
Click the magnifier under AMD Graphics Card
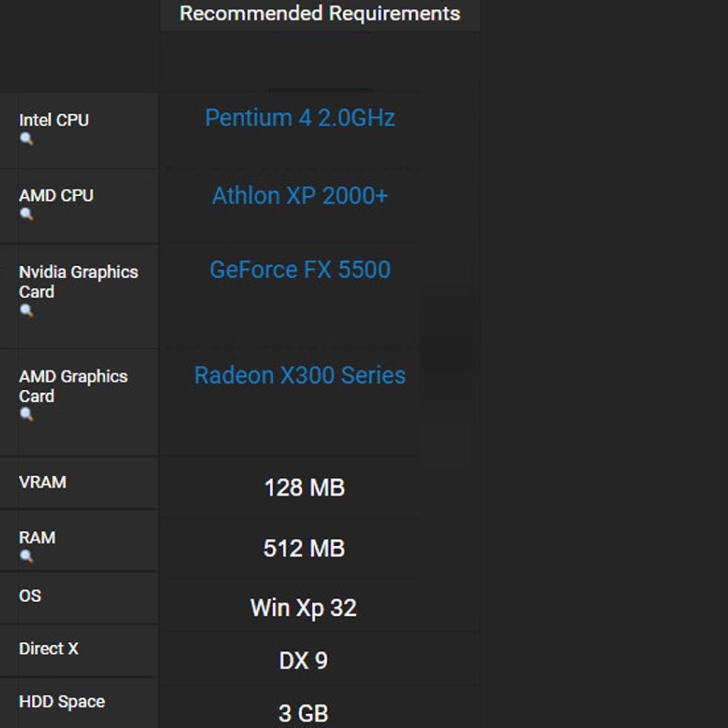[x=27, y=415]
